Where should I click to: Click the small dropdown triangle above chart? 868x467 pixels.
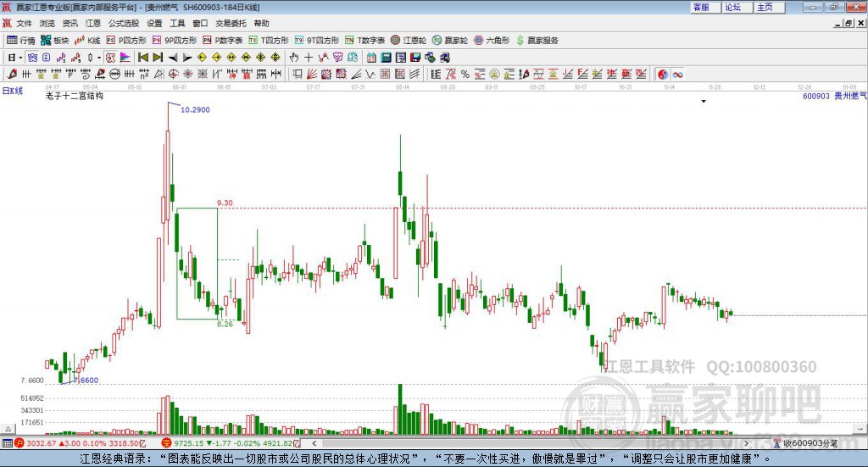click(x=704, y=101)
